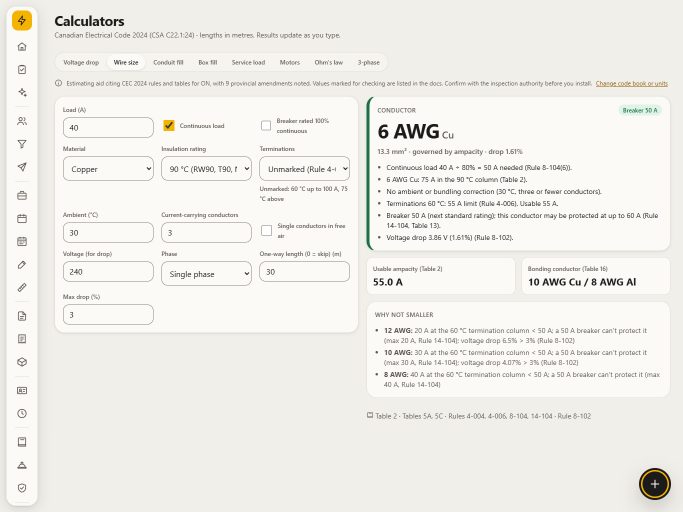Click the 10 AWG Cu / 8 AWG Al value
The image size is (683, 512).
(582, 282)
